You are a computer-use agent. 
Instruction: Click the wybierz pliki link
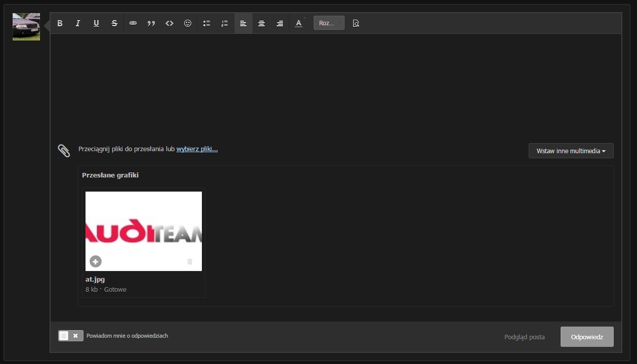click(x=197, y=149)
